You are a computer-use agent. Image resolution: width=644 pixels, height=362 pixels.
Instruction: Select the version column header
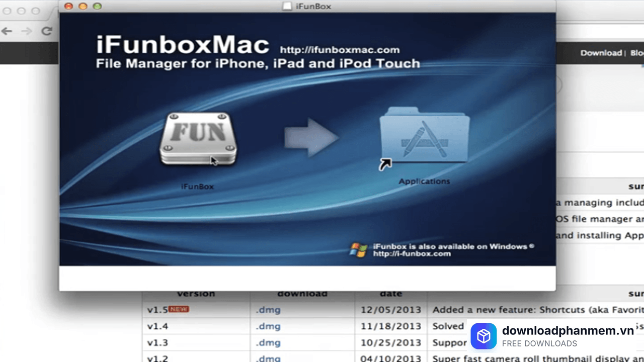pos(196,293)
